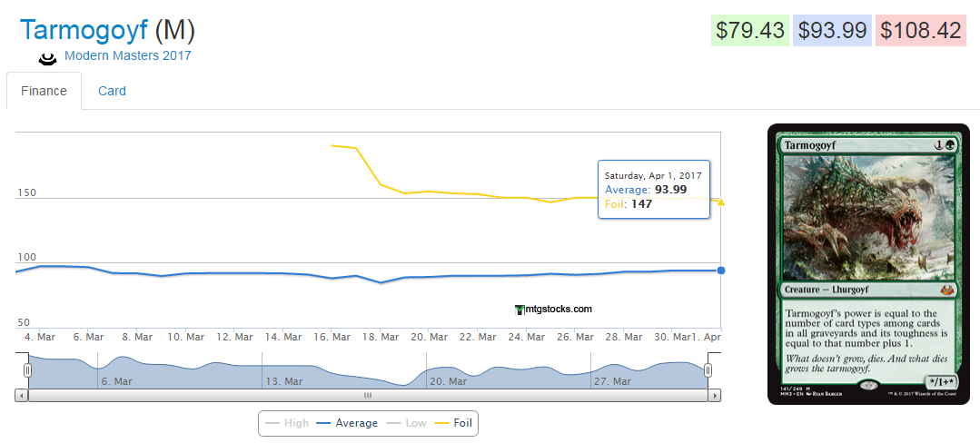Click the Tarmogoyf card image
The height and width of the screenshot is (443, 980).
(869, 263)
